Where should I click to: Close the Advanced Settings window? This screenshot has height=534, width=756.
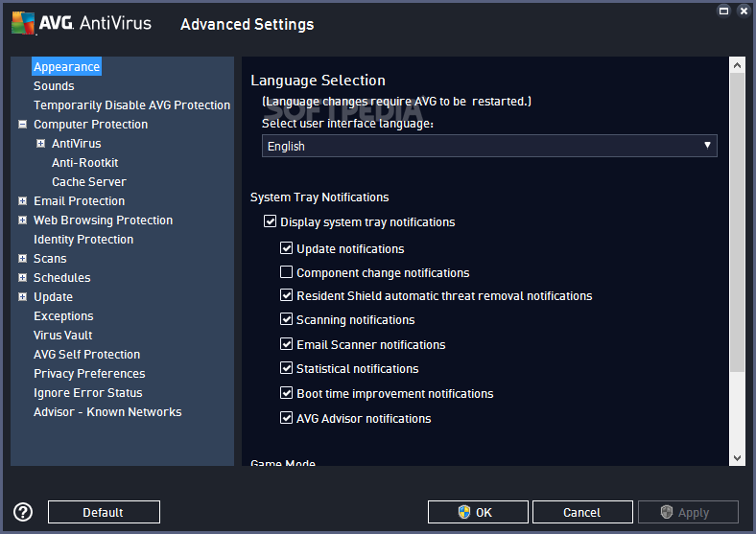[744, 11]
